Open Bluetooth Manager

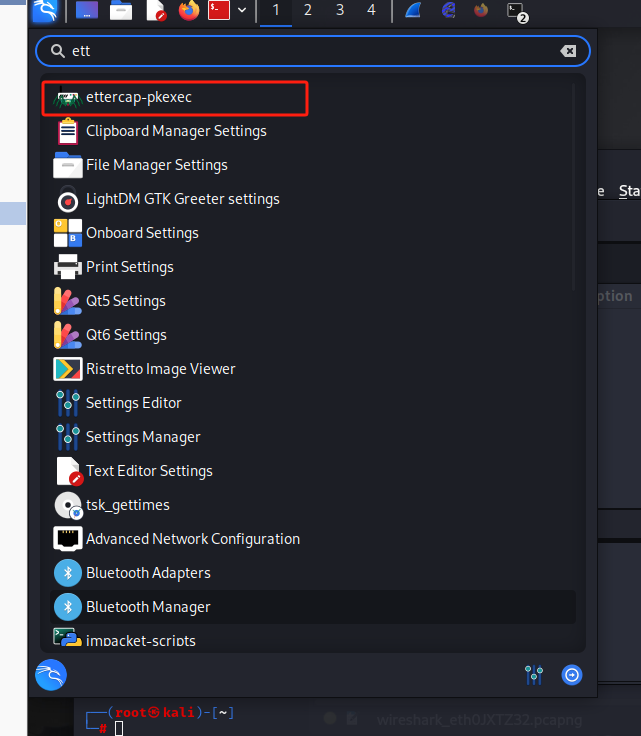313,607
